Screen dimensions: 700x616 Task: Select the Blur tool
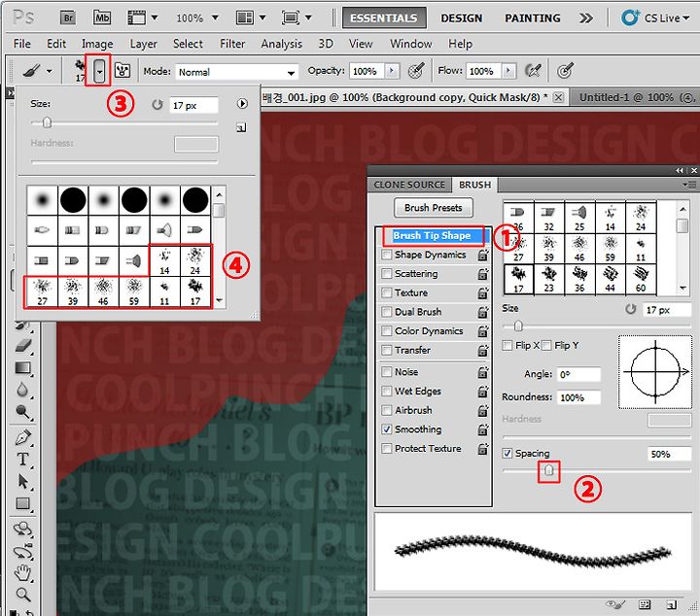tap(22, 390)
